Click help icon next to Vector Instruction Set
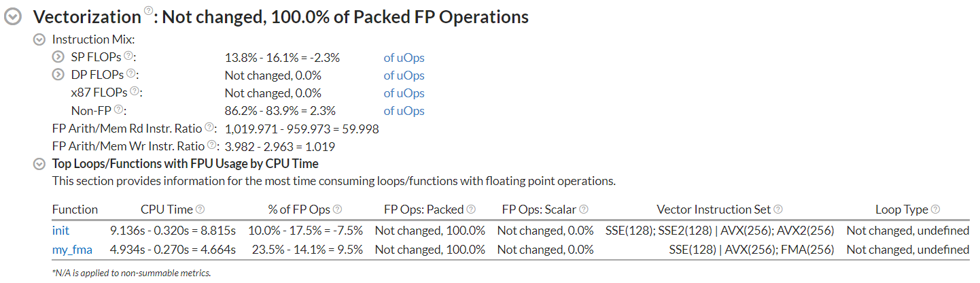Image resolution: width=980 pixels, height=283 pixels. point(777,210)
